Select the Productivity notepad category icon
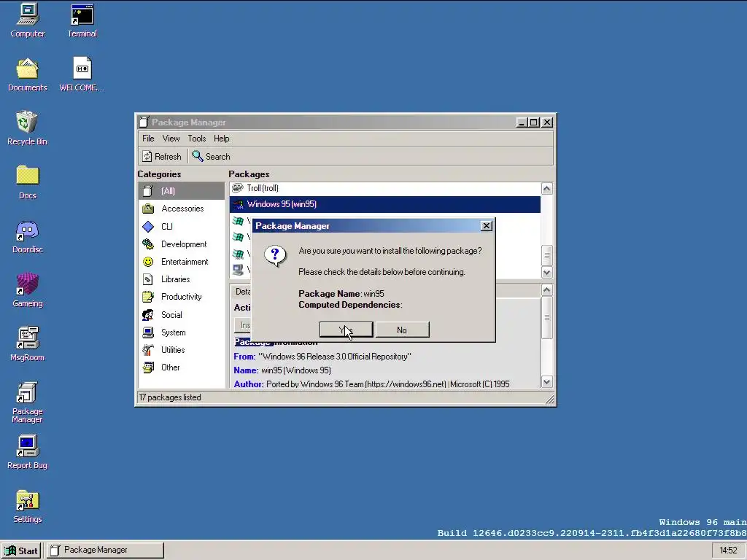Image resolution: width=747 pixels, height=560 pixels. [x=148, y=297]
